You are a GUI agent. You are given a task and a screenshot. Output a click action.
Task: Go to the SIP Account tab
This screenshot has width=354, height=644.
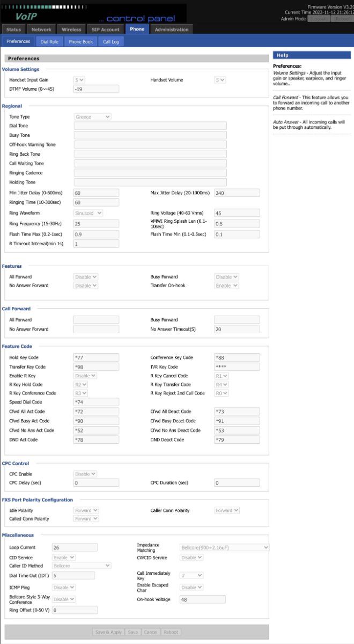click(x=106, y=30)
